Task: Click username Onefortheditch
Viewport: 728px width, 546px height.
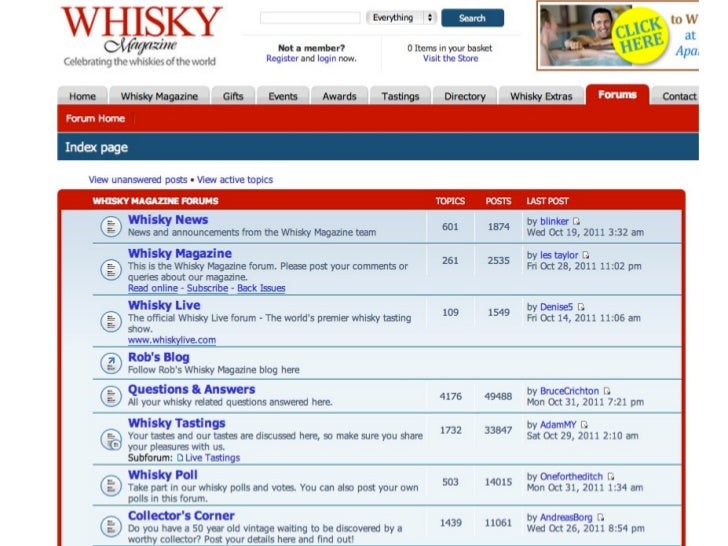Action: coord(572,477)
